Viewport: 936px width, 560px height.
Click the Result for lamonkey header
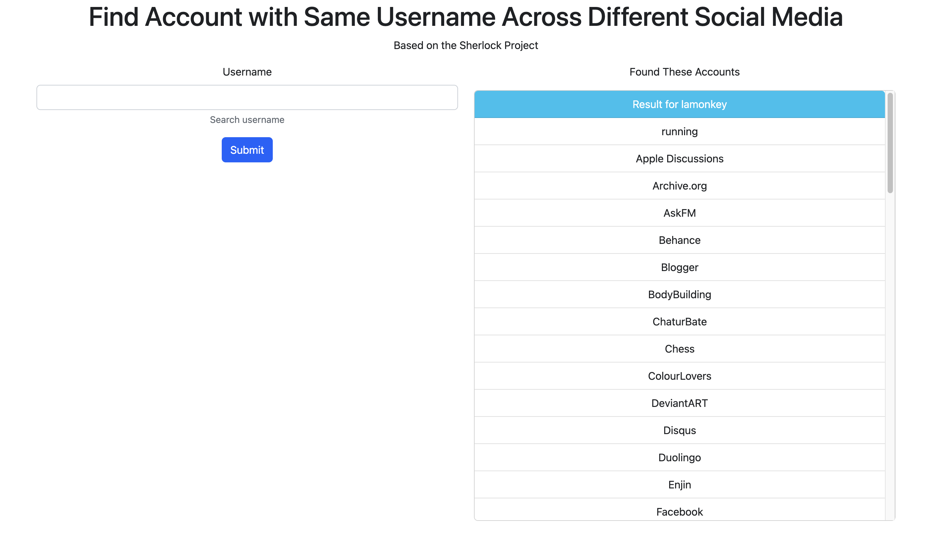pos(679,104)
